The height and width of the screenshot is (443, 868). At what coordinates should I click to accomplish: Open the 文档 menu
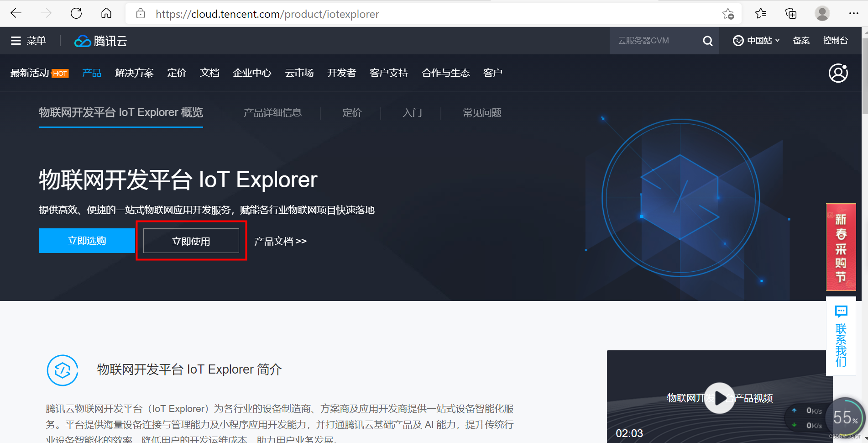tap(209, 73)
